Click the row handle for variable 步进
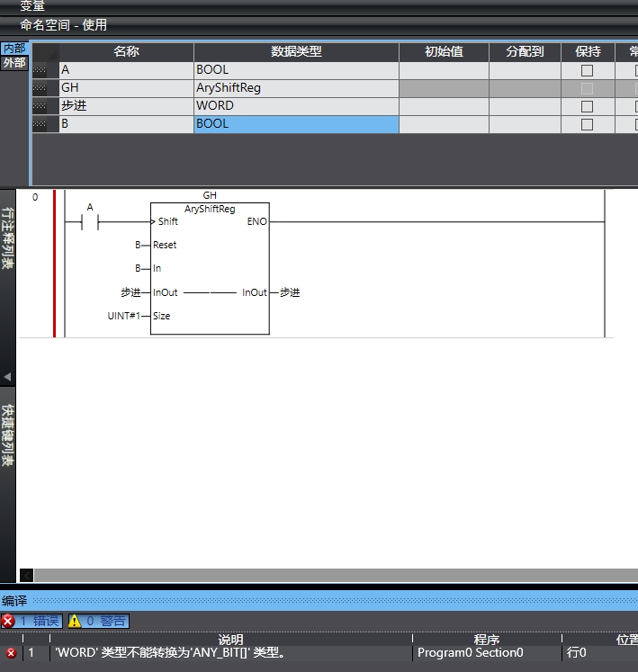The width and height of the screenshot is (638, 672). coord(40,106)
